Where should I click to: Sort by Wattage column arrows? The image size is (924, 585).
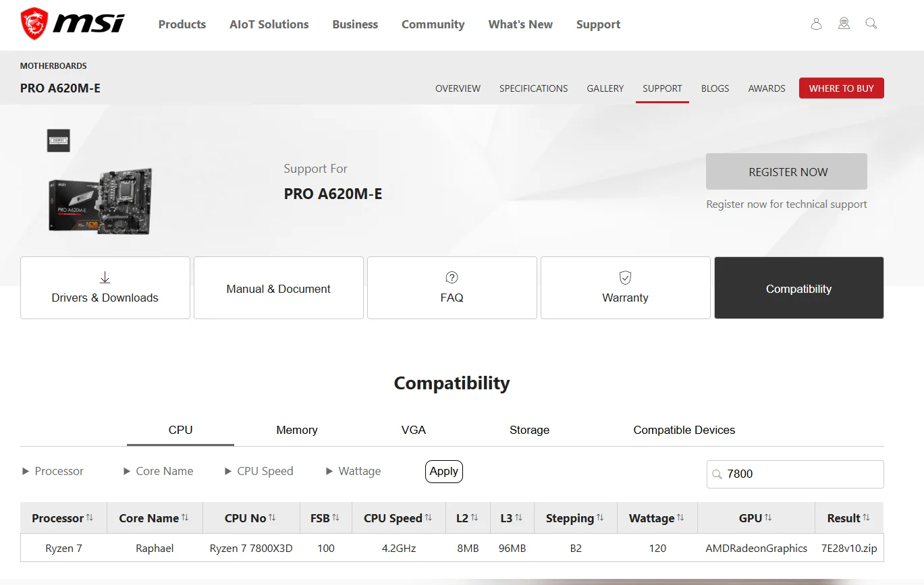tap(680, 518)
